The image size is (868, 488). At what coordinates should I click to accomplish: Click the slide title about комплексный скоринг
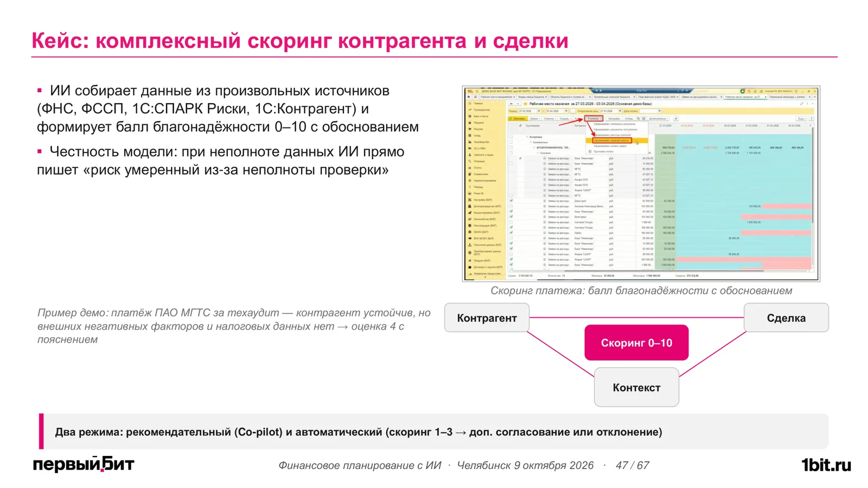point(300,41)
